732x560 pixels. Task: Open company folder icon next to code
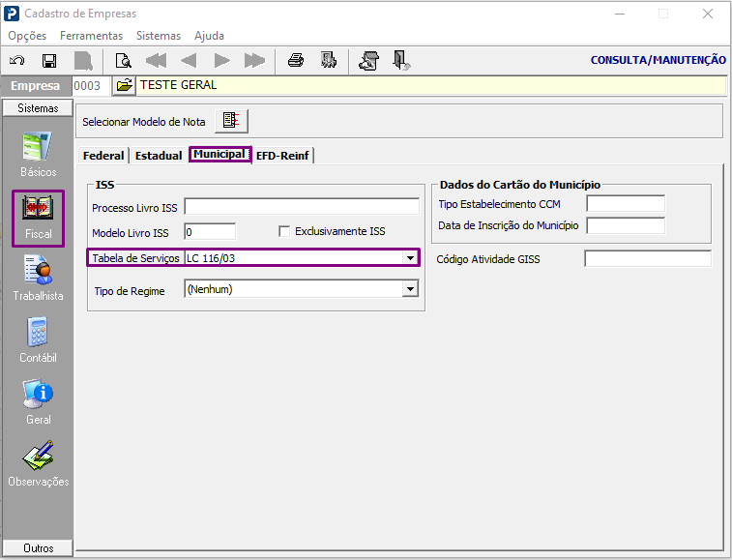[x=124, y=85]
